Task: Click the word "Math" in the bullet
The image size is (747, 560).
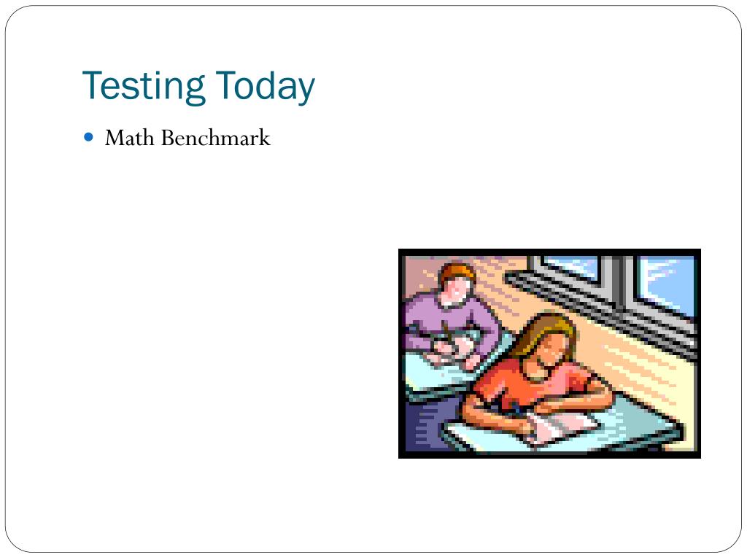Action: 129,138
